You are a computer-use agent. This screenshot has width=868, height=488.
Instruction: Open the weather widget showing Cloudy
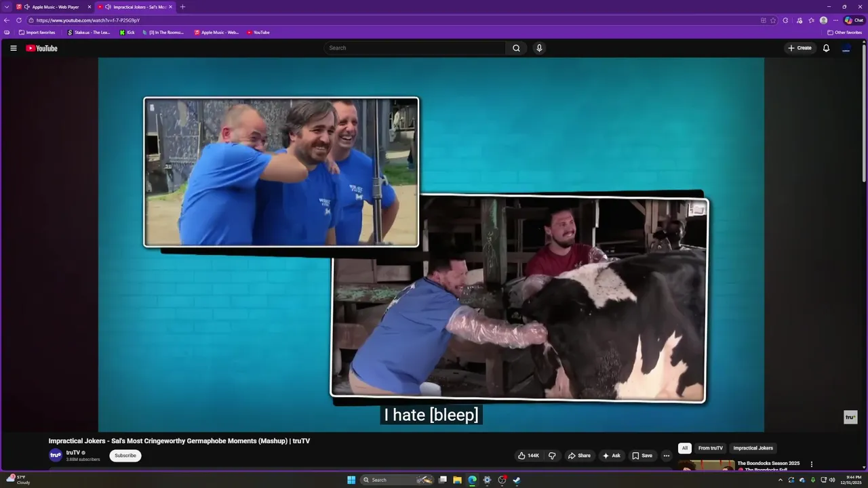coord(18,480)
